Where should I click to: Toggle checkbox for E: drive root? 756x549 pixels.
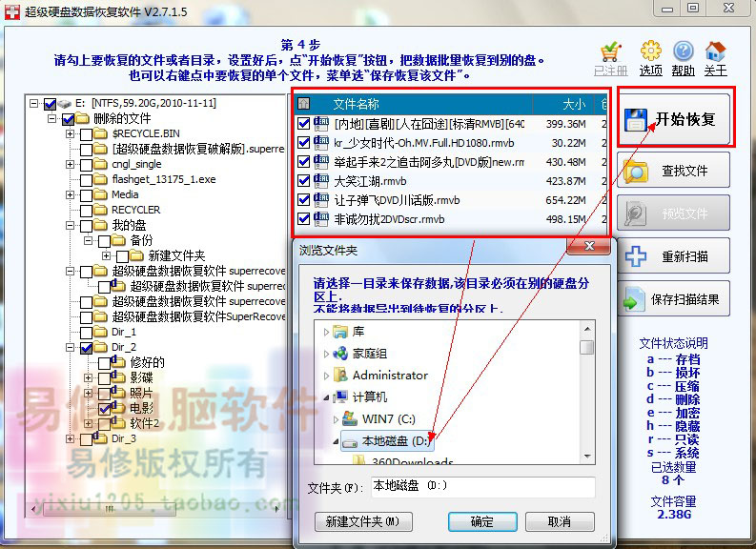[51, 104]
